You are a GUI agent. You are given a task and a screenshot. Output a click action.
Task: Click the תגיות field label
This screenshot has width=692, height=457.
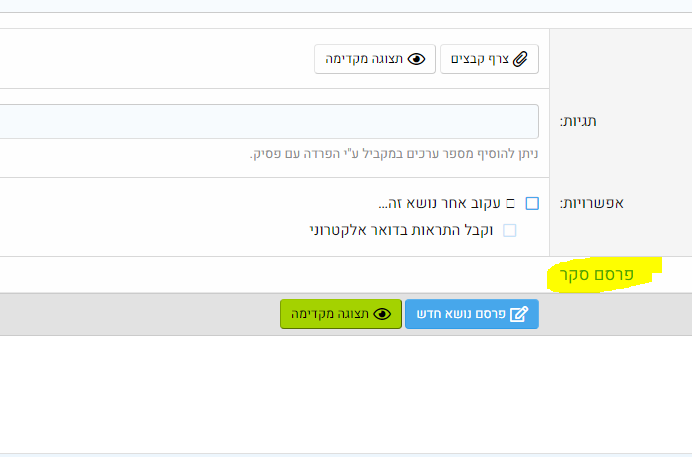pos(602,121)
